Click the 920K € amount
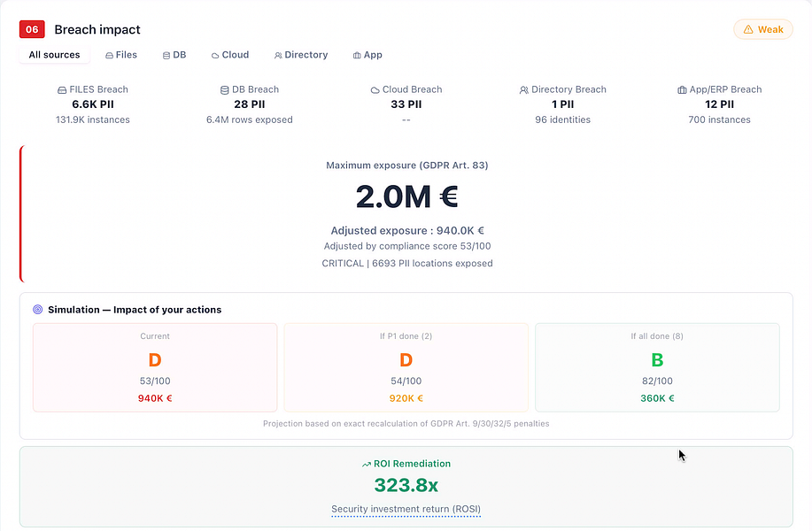The height and width of the screenshot is (531, 812). (x=406, y=398)
